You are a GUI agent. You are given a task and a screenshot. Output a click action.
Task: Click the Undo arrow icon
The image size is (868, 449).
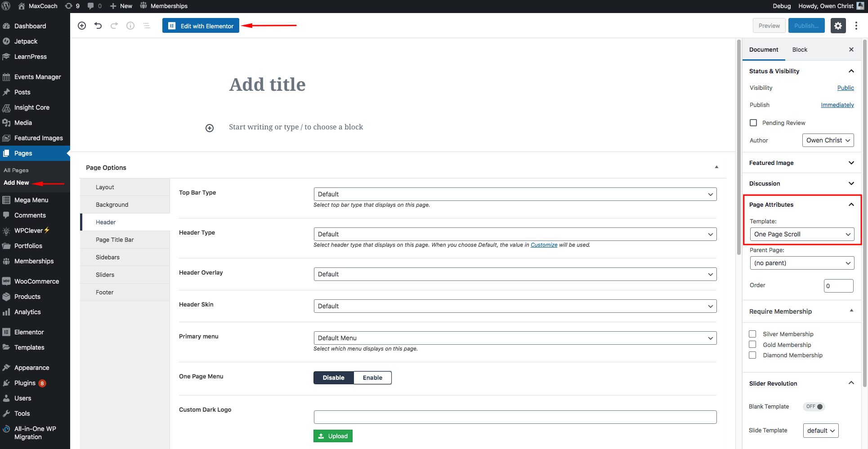98,26
